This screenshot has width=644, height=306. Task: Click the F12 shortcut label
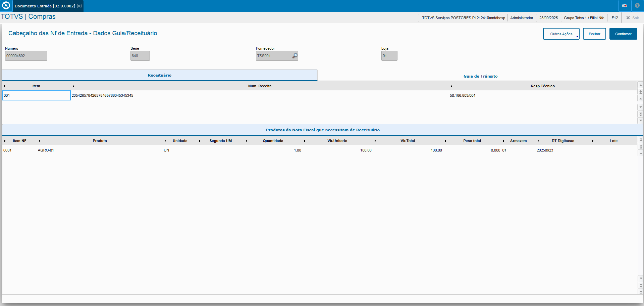614,18
